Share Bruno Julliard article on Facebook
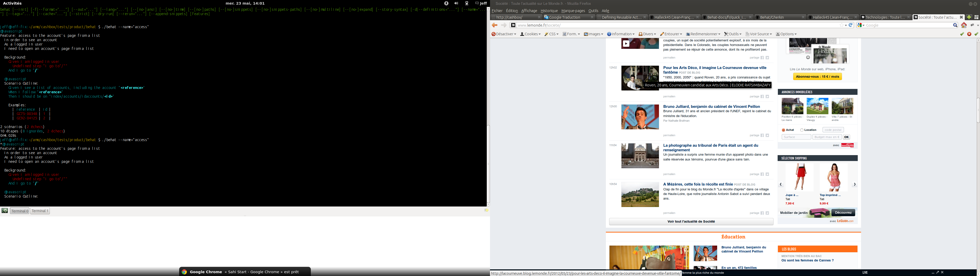 [x=762, y=135]
